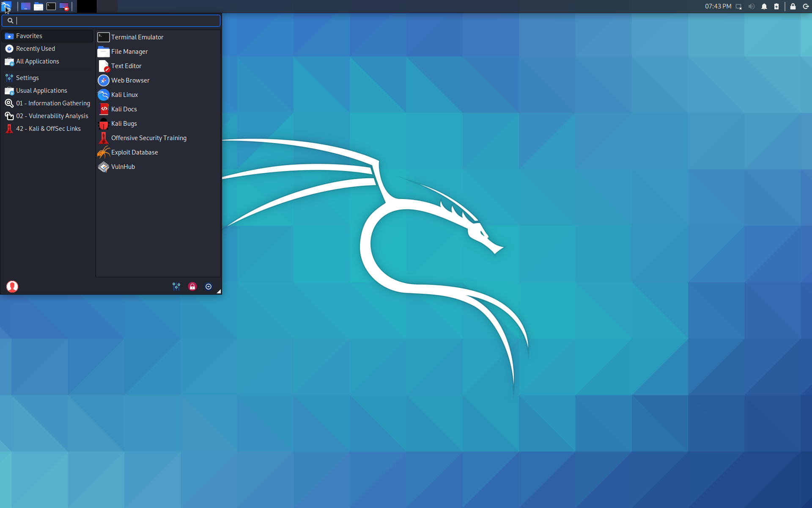Image resolution: width=812 pixels, height=508 pixels.
Task: Open the Kali Docs entry
Action: (158, 109)
